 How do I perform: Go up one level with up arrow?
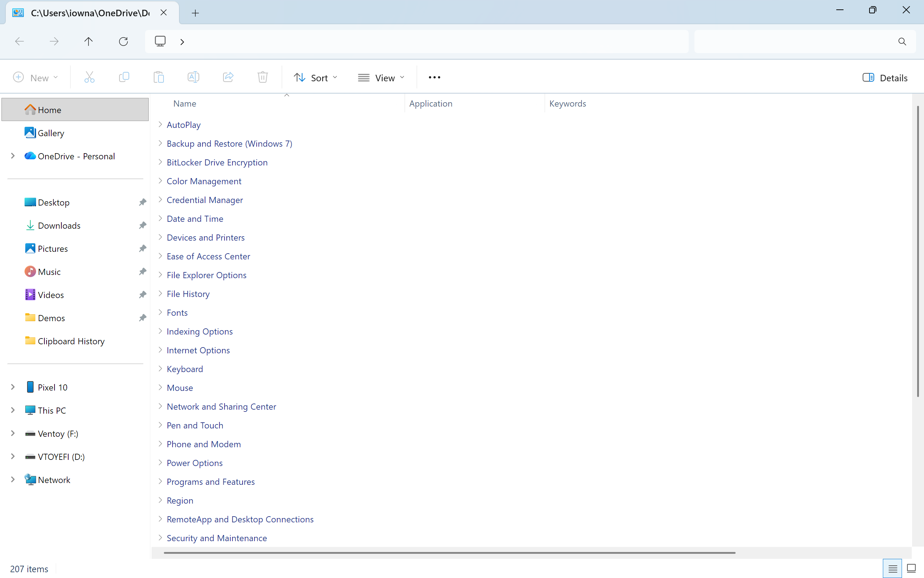click(88, 41)
